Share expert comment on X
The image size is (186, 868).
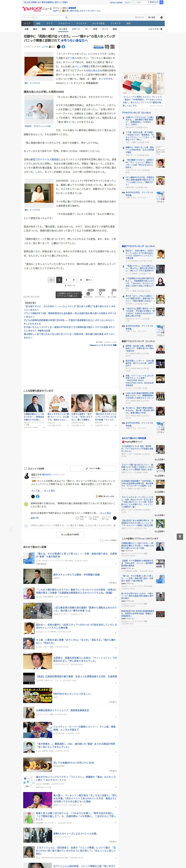click(x=33, y=496)
